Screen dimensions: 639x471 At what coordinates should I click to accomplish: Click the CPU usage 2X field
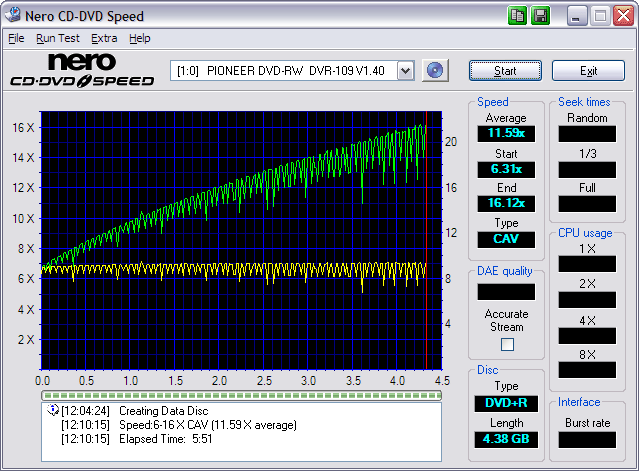click(x=587, y=300)
